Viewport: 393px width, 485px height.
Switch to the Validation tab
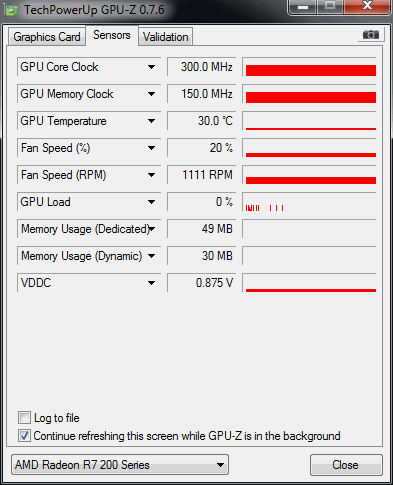[x=166, y=37]
